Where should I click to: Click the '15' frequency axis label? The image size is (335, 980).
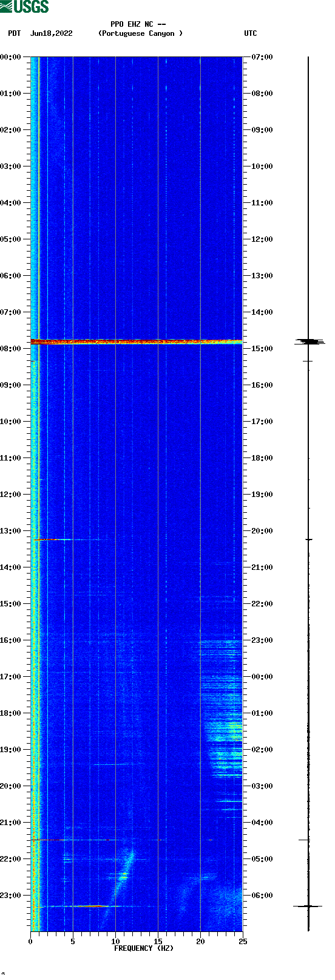point(158,942)
